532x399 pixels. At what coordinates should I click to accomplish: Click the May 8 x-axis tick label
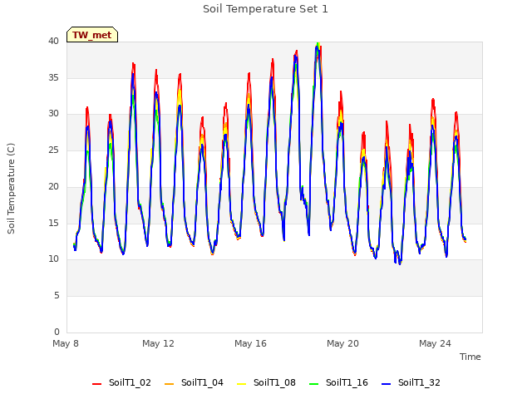(x=66, y=343)
